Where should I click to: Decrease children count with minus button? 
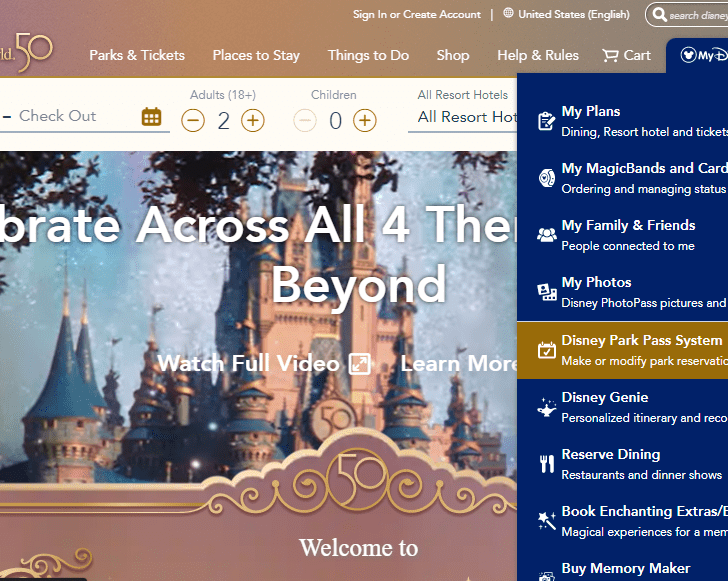coord(305,121)
